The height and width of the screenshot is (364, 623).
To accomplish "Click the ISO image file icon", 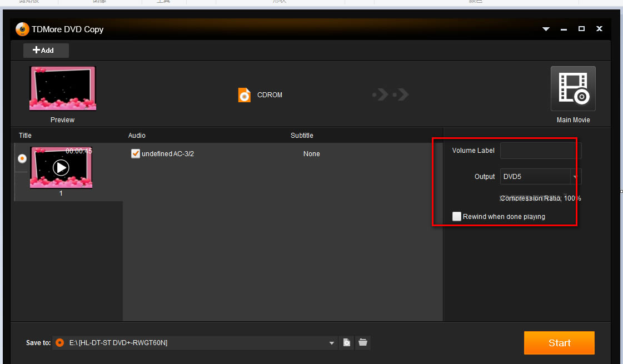I will coord(346,342).
